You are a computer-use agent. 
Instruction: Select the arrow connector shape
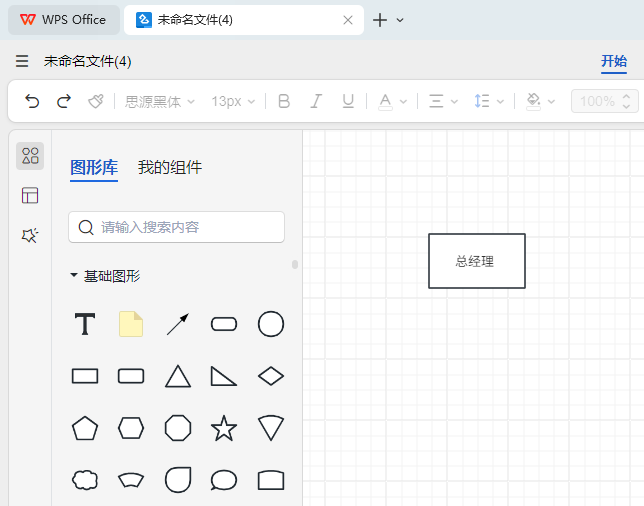pyautogui.click(x=178, y=324)
